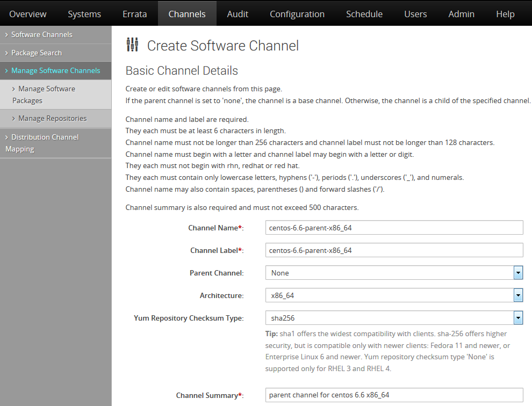This screenshot has width=532, height=406.
Task: Open Distribution Channel Mapping sidebar item
Action: (x=56, y=143)
